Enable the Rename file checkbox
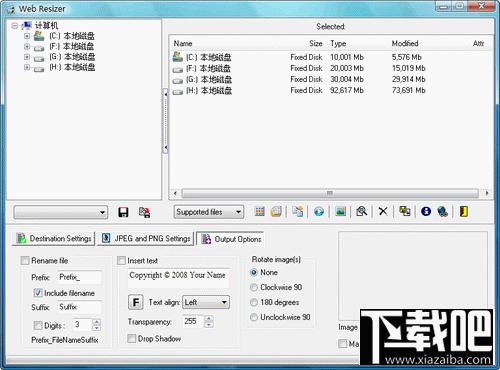This screenshot has height=370, width=500. 25,260
